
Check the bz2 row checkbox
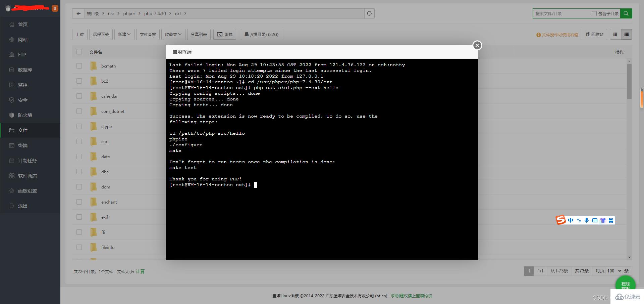[79, 81]
